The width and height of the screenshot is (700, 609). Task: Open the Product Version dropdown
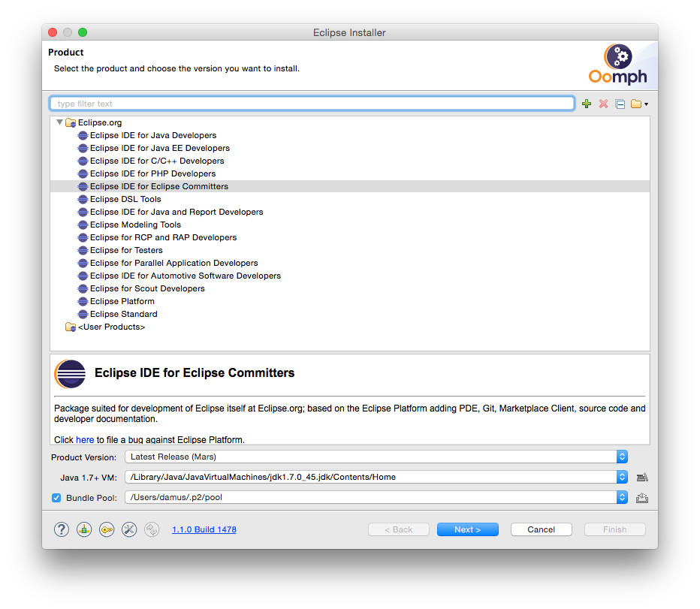pyautogui.click(x=376, y=457)
